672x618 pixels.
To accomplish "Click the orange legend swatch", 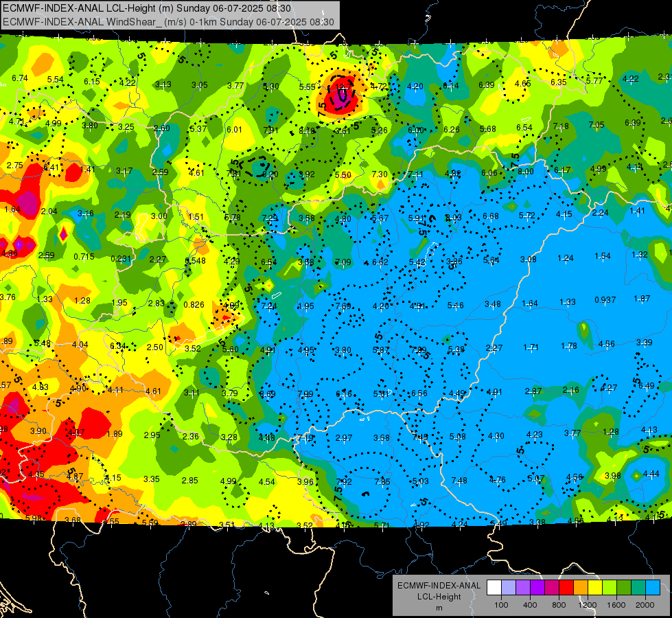I will [581, 588].
